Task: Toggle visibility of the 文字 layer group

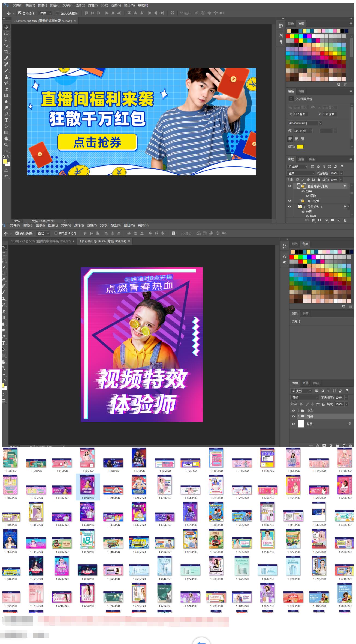Action: click(293, 411)
